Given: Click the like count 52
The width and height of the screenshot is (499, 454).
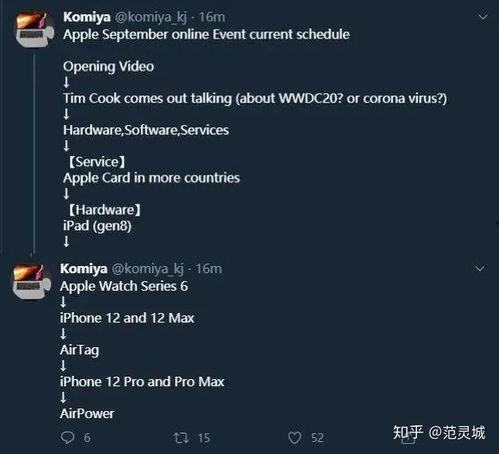Looking at the screenshot, I should coord(317,438).
